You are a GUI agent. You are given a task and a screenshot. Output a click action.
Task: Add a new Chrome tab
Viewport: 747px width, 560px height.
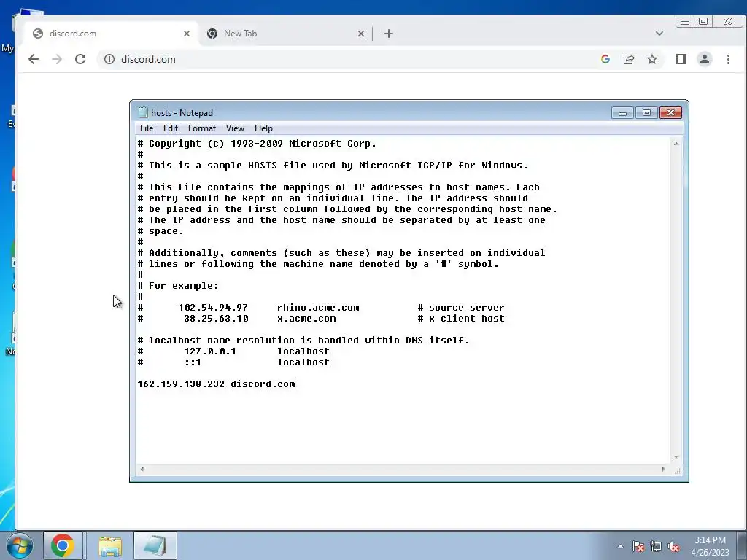tap(389, 34)
